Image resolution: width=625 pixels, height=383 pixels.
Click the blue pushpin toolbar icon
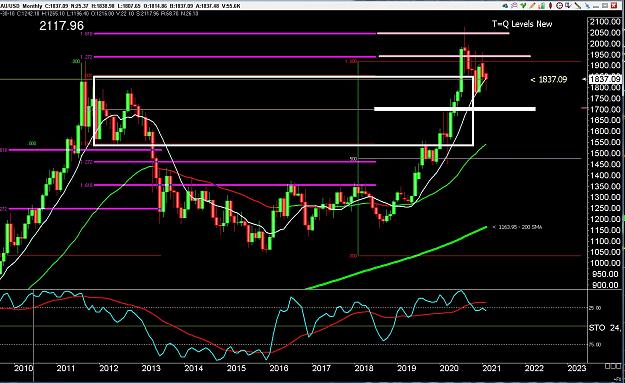coord(588,6)
